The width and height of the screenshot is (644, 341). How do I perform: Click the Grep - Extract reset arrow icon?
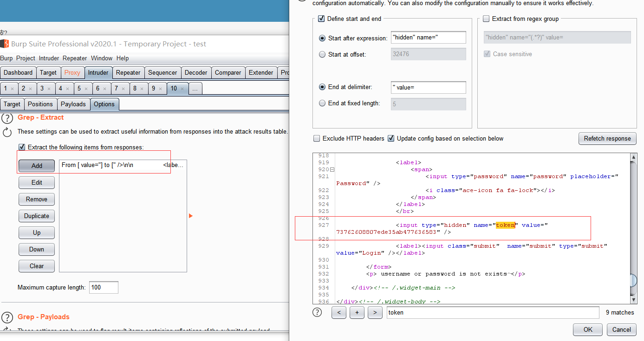[x=7, y=132]
